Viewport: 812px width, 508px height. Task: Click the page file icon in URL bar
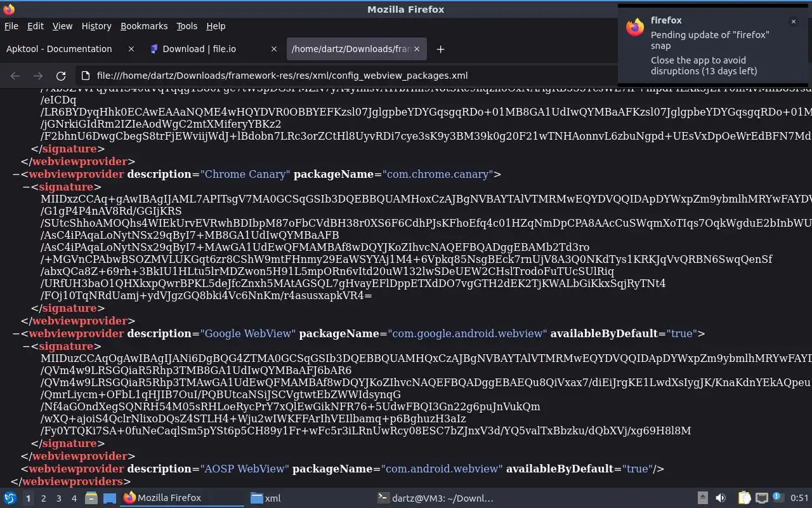[86, 76]
